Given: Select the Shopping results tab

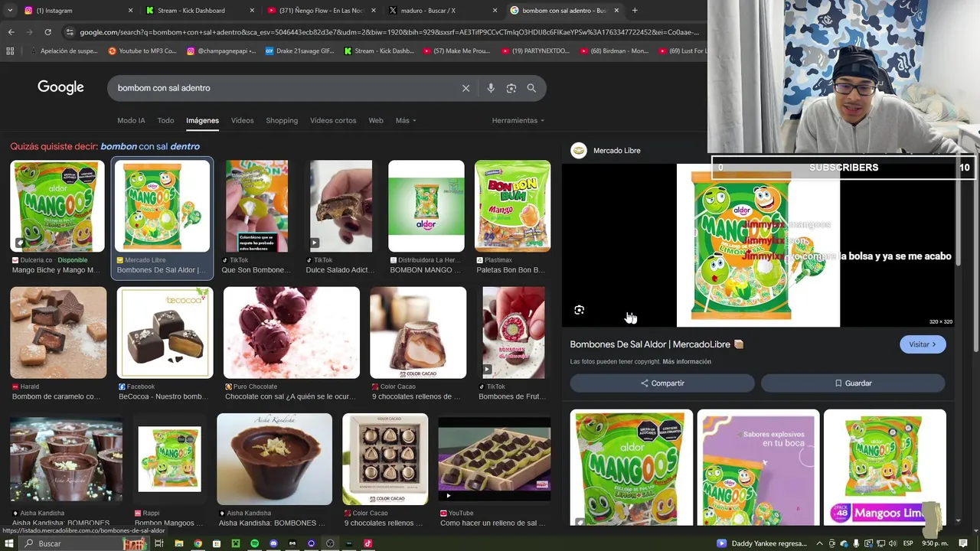Looking at the screenshot, I should (282, 120).
